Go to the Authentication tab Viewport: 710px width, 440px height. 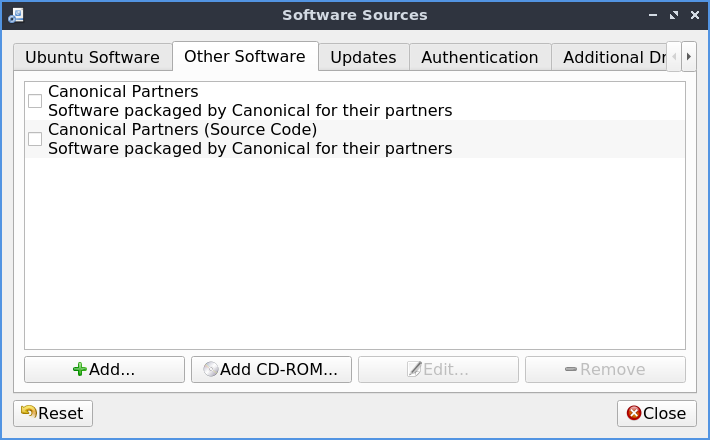(479, 57)
